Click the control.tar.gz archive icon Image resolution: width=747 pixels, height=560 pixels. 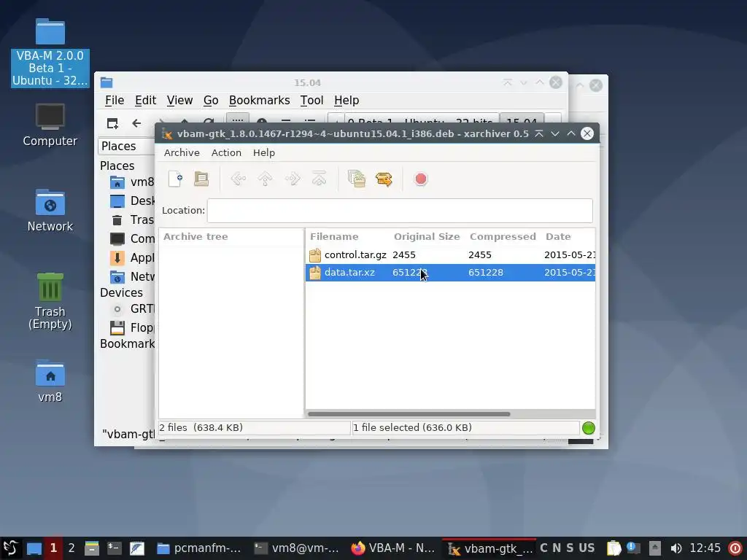coord(315,255)
